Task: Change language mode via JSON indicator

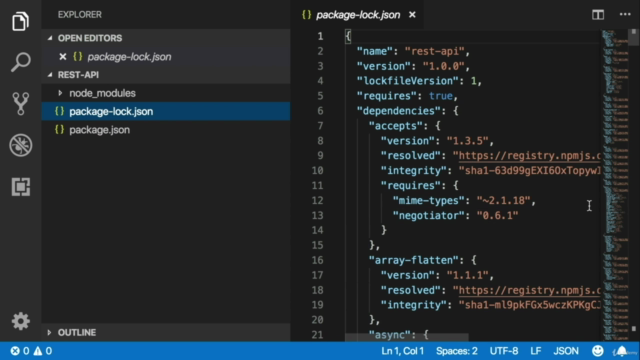Action: [566, 351]
